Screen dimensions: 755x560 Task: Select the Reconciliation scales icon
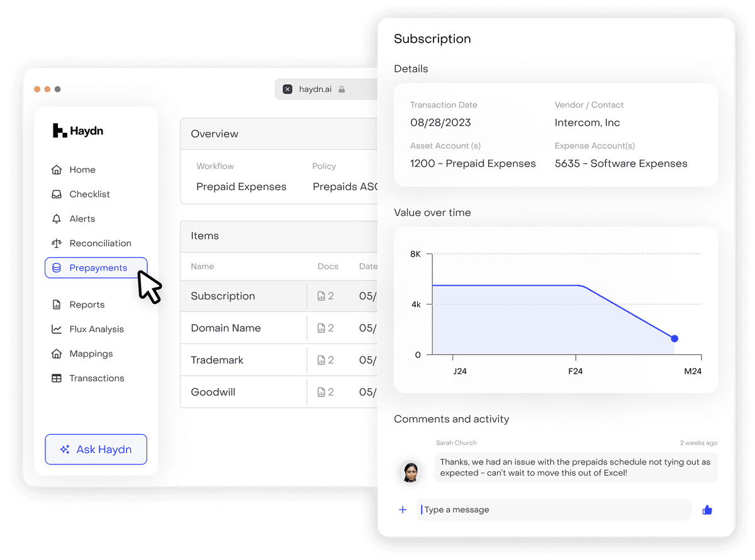(57, 244)
